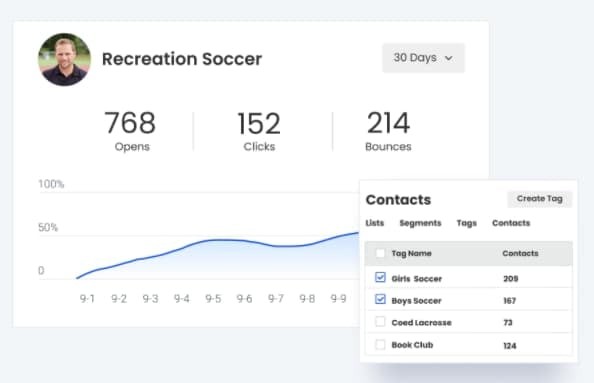This screenshot has width=594, height=383.
Task: Check the Book Club checkbox
Action: point(380,344)
